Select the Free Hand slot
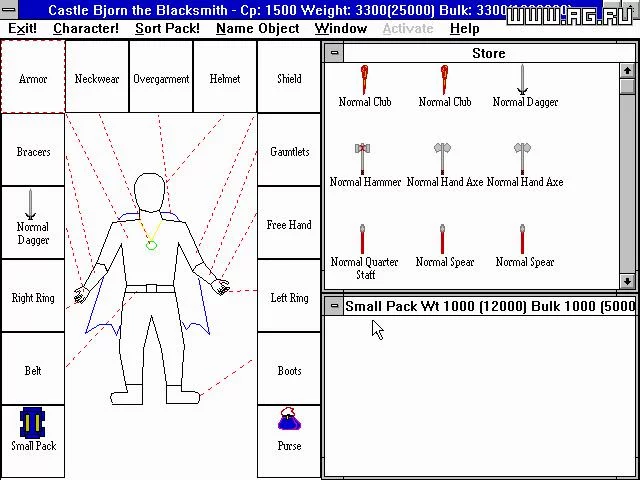Screen dimensions: 640x480 coord(289,223)
